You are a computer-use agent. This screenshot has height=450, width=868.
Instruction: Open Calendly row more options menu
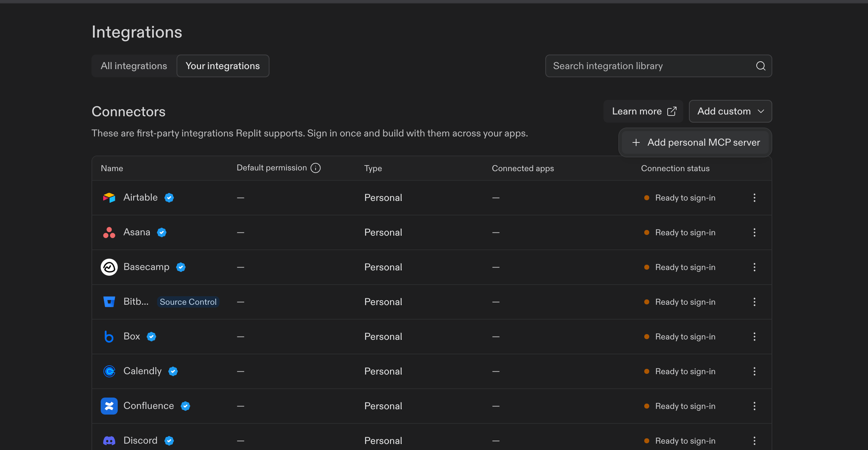click(x=755, y=371)
